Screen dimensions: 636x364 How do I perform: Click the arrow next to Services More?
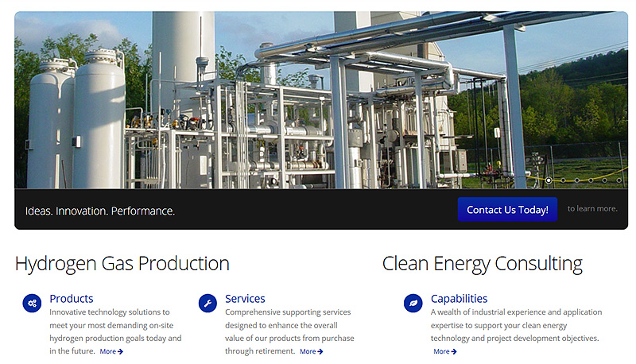pyautogui.click(x=320, y=352)
